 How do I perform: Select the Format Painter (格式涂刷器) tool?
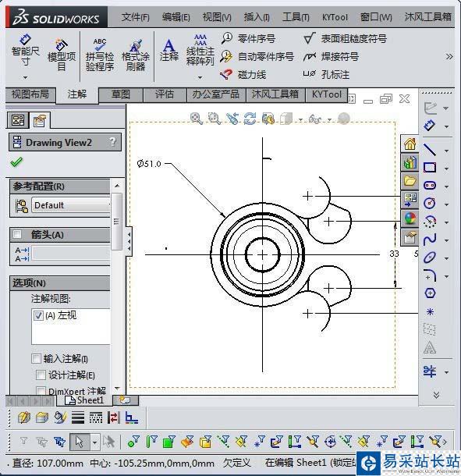coord(136,55)
